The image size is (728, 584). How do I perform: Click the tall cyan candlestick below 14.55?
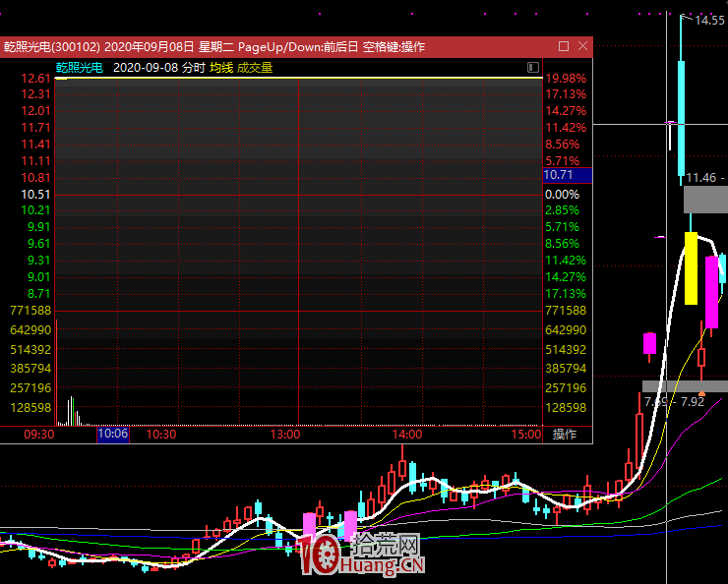coord(680,116)
